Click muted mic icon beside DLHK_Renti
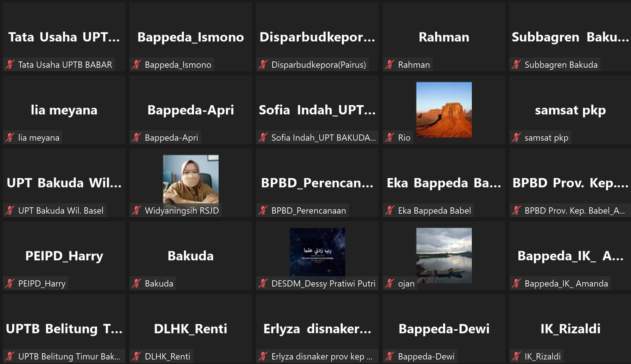 point(136,356)
